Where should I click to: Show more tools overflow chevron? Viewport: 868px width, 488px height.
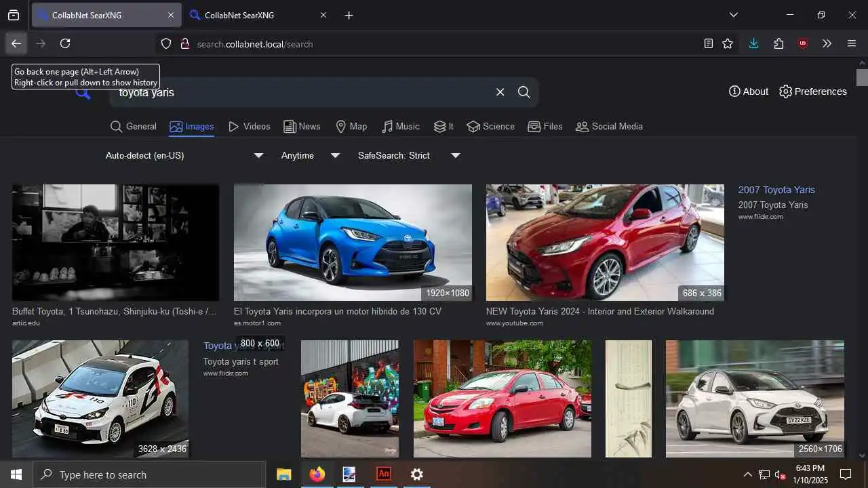point(827,43)
